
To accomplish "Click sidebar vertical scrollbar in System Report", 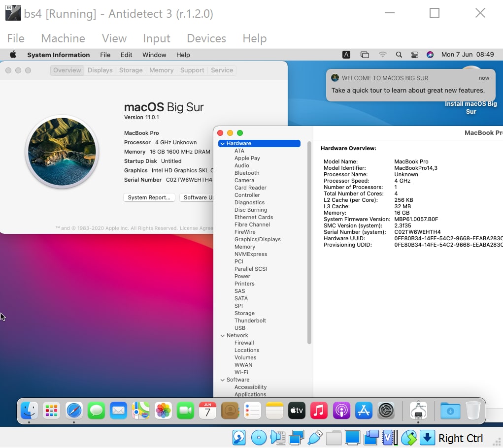I will point(309,243).
